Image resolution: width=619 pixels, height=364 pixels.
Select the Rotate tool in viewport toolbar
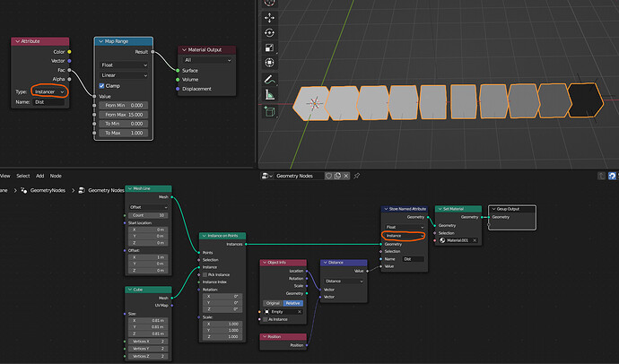270,33
